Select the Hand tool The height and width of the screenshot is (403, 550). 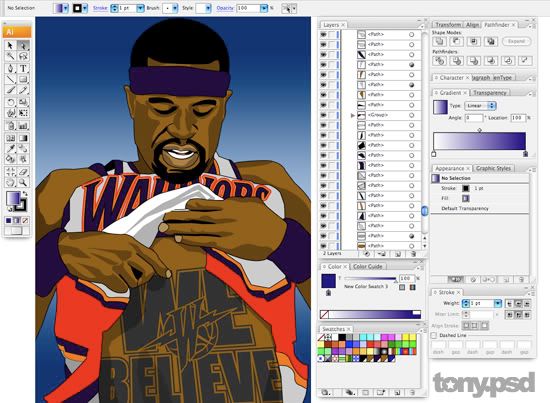10,182
